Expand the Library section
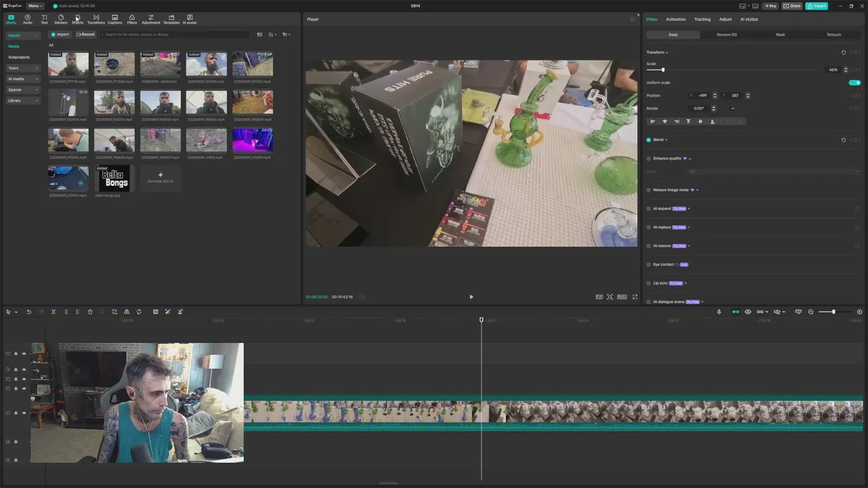 [23, 100]
